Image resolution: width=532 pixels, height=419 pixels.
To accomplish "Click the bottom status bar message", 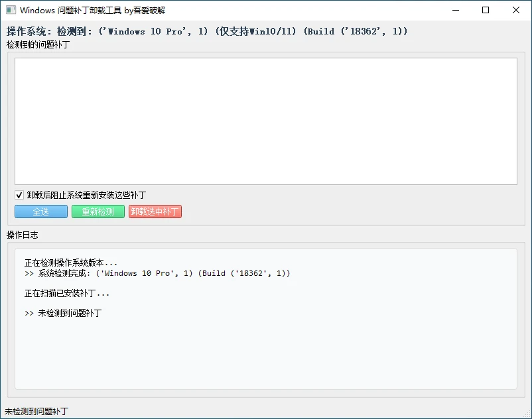I will (x=36, y=412).
